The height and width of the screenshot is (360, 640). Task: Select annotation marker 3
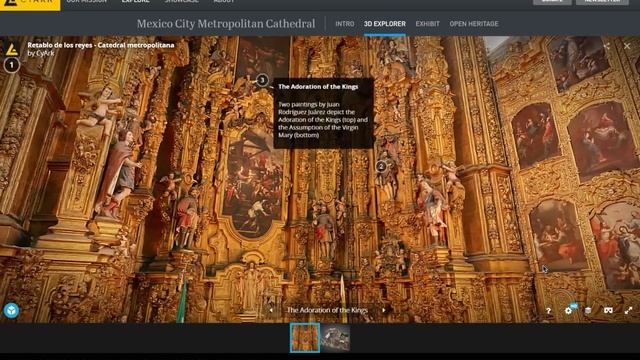coord(262,80)
